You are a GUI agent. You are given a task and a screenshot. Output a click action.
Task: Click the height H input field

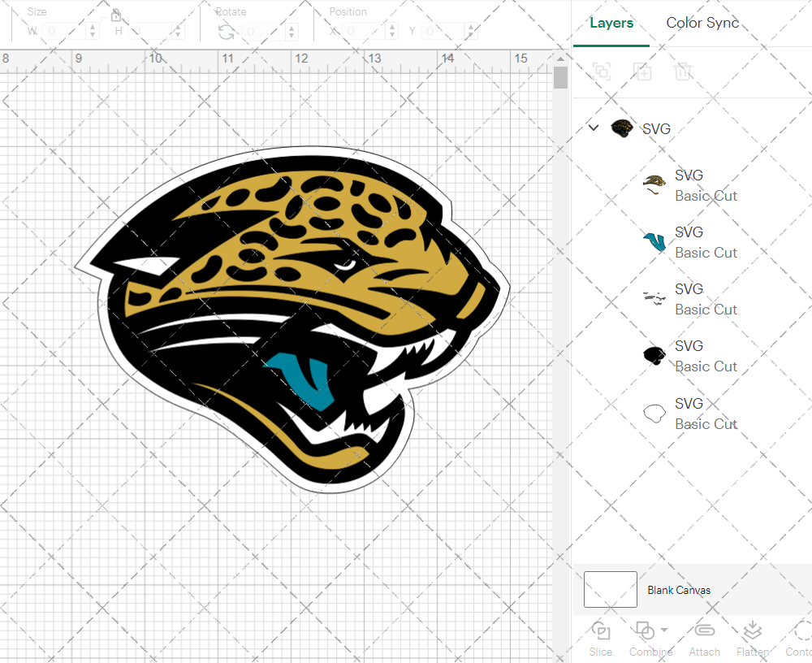[x=151, y=31]
